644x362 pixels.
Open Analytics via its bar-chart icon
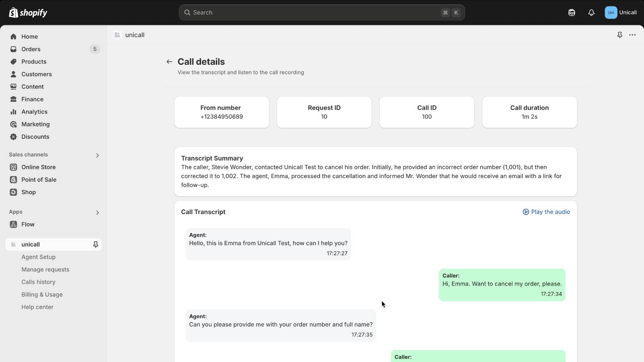[13, 112]
